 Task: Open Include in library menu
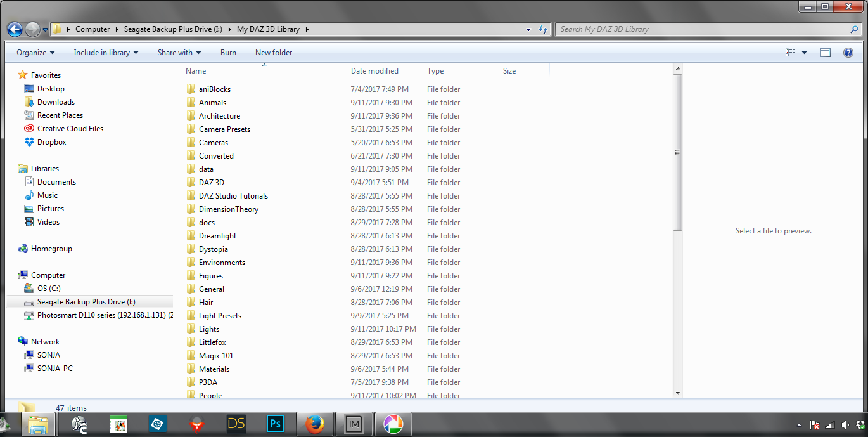(x=106, y=53)
